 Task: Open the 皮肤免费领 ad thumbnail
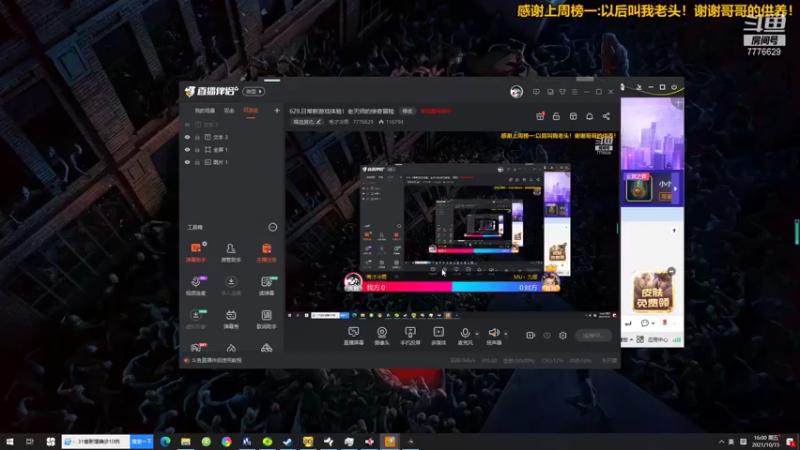coord(653,292)
